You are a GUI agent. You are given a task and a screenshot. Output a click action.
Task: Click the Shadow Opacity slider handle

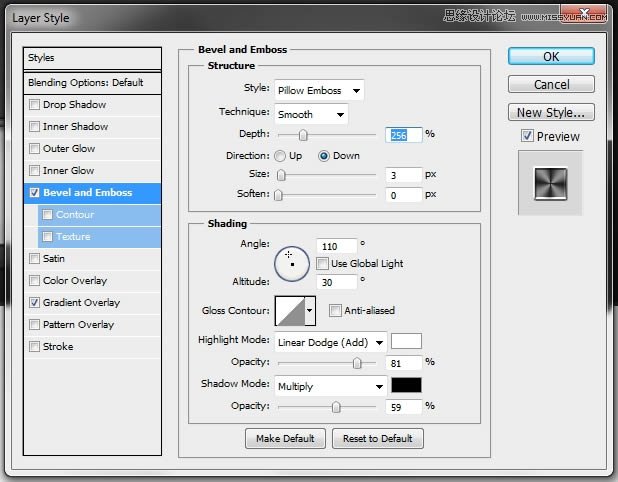click(336, 407)
